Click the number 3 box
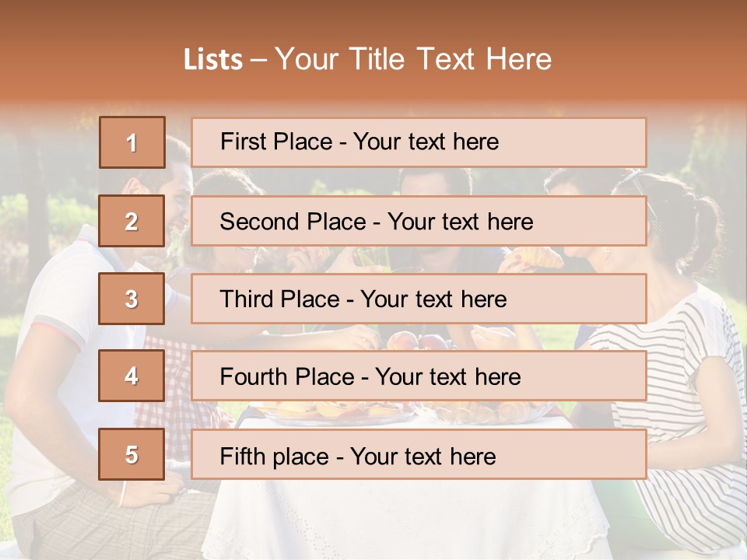 point(132,299)
